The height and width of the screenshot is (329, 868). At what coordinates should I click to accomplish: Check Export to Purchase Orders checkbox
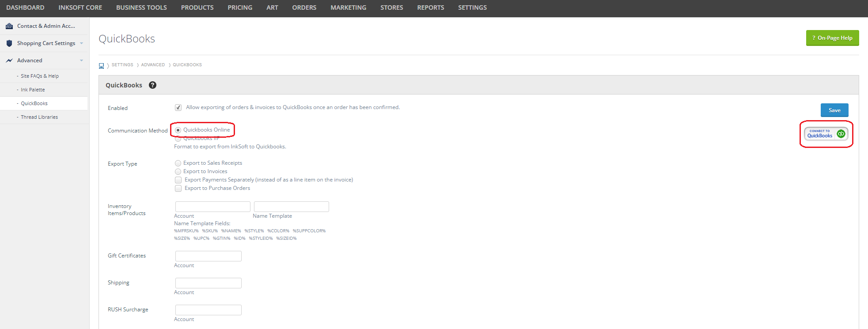coord(178,189)
